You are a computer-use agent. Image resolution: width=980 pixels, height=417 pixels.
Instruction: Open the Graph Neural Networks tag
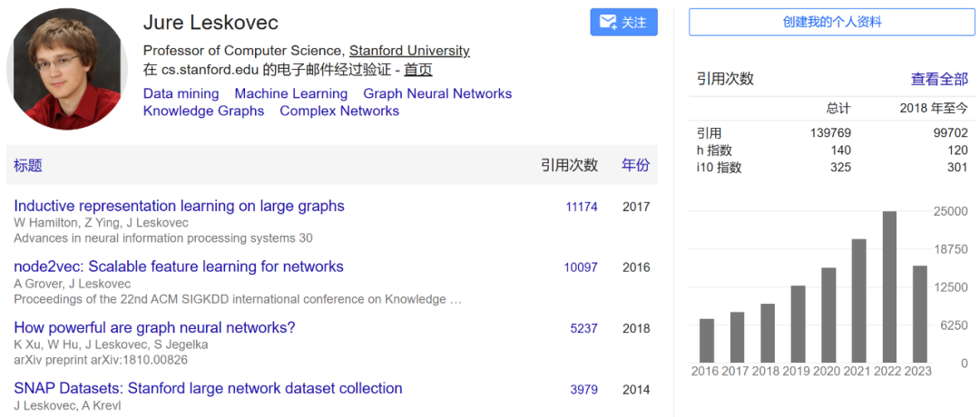pyautogui.click(x=437, y=93)
